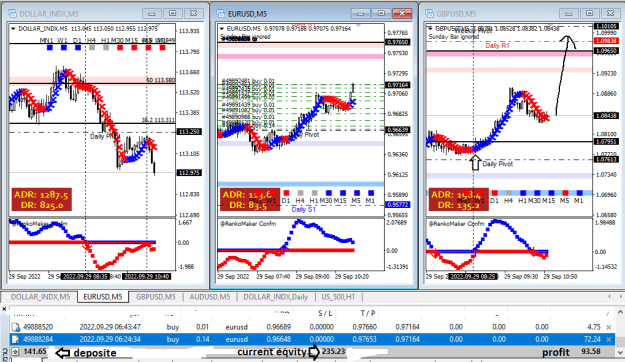
Task: Click the 112.975 price label on DOLLAR_INDX axis
Action: click(x=189, y=173)
